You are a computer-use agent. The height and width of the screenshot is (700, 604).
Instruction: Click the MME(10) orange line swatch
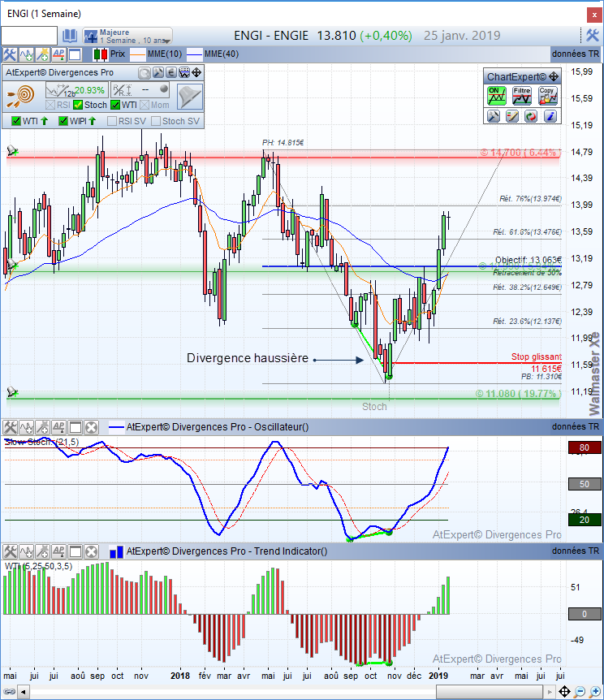point(138,54)
